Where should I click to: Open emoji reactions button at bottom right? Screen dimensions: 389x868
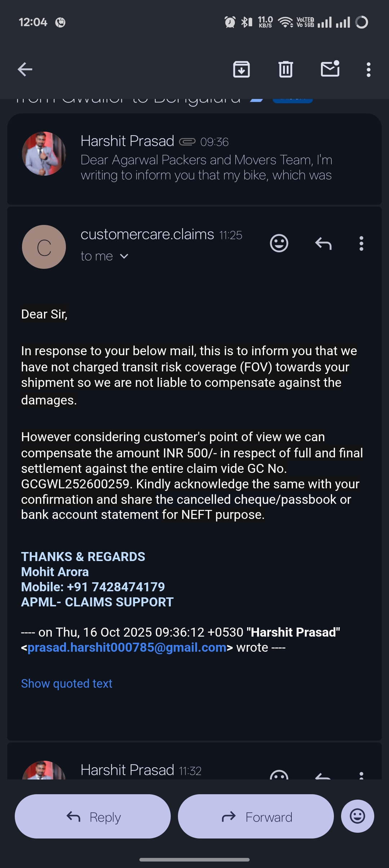[357, 816]
